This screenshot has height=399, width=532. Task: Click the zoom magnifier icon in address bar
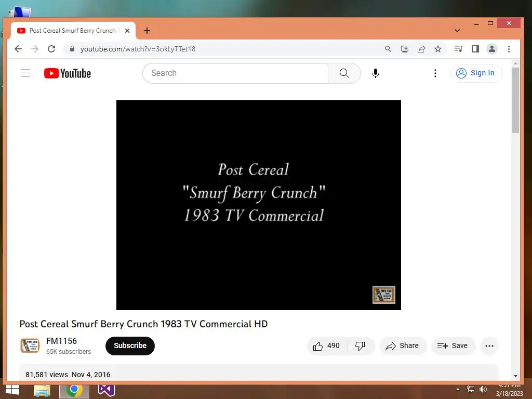(x=388, y=49)
